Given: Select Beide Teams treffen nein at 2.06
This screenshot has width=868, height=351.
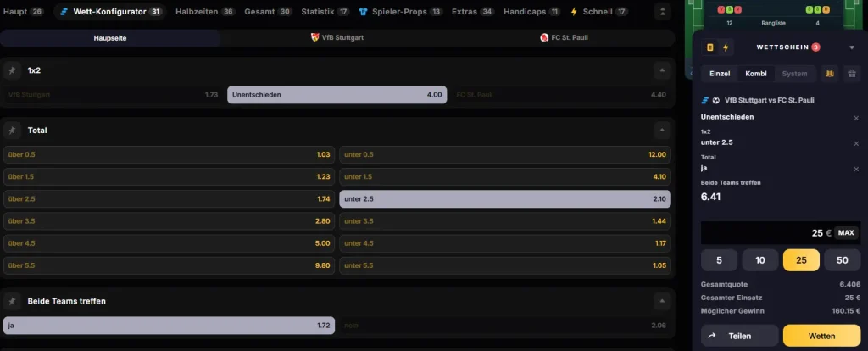Looking at the screenshot, I should coord(505,326).
